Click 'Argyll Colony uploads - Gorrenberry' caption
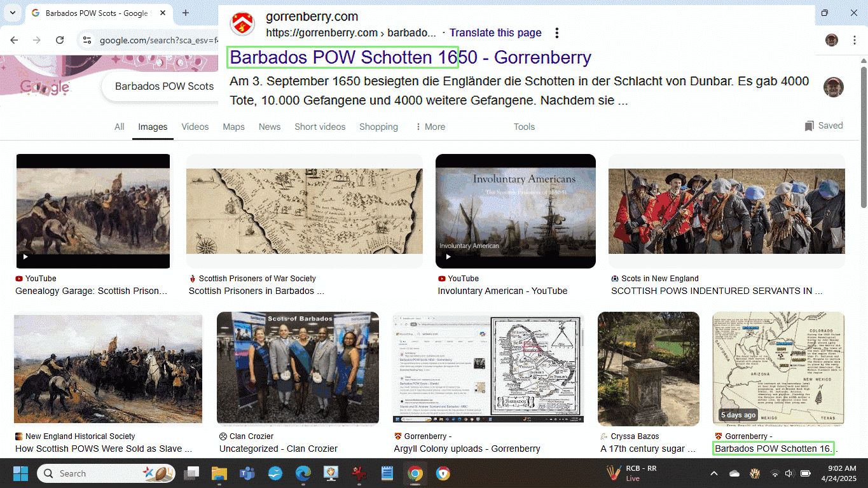 467,449
